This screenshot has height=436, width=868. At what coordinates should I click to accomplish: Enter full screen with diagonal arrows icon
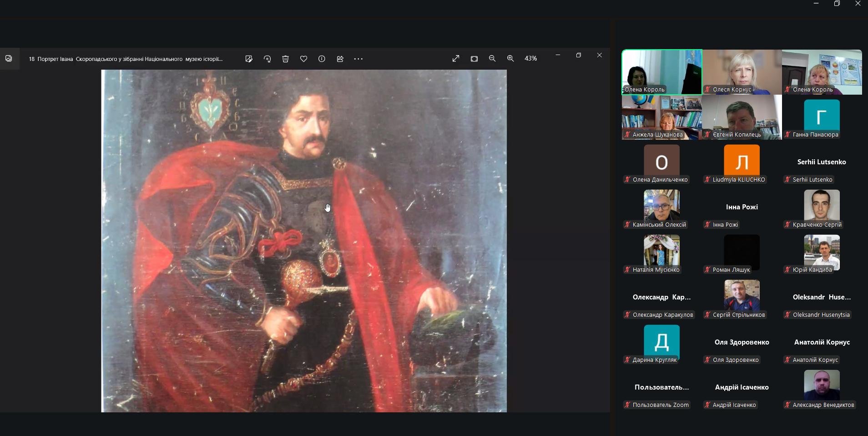456,59
